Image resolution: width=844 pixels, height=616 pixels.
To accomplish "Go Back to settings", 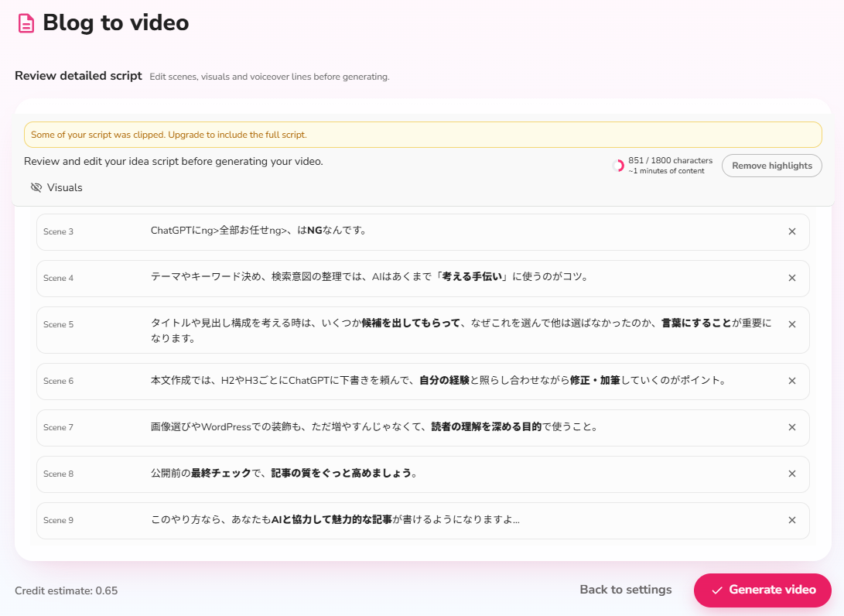I will point(626,590).
